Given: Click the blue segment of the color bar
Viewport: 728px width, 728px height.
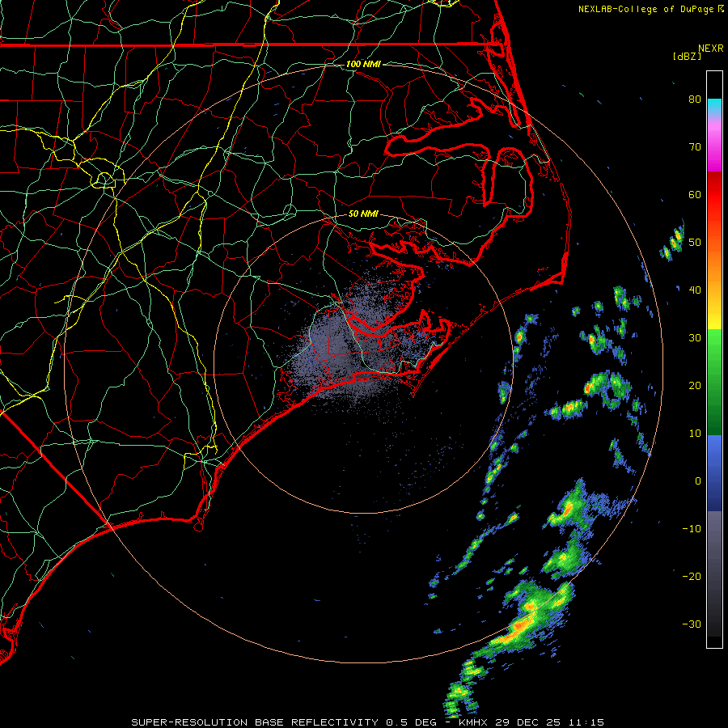Looking at the screenshot, I should click(714, 472).
